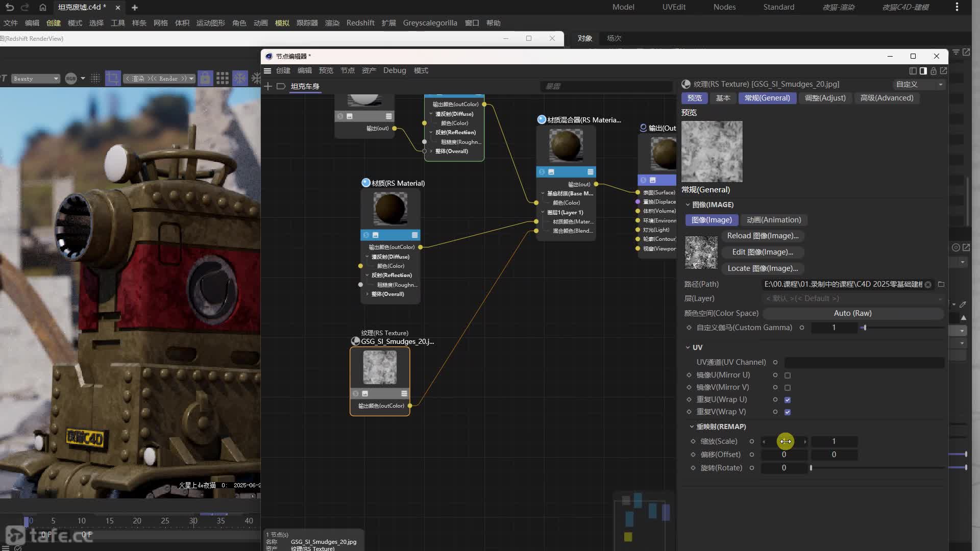Open attribute panel in new window icon
The width and height of the screenshot is (980, 551).
click(944, 71)
